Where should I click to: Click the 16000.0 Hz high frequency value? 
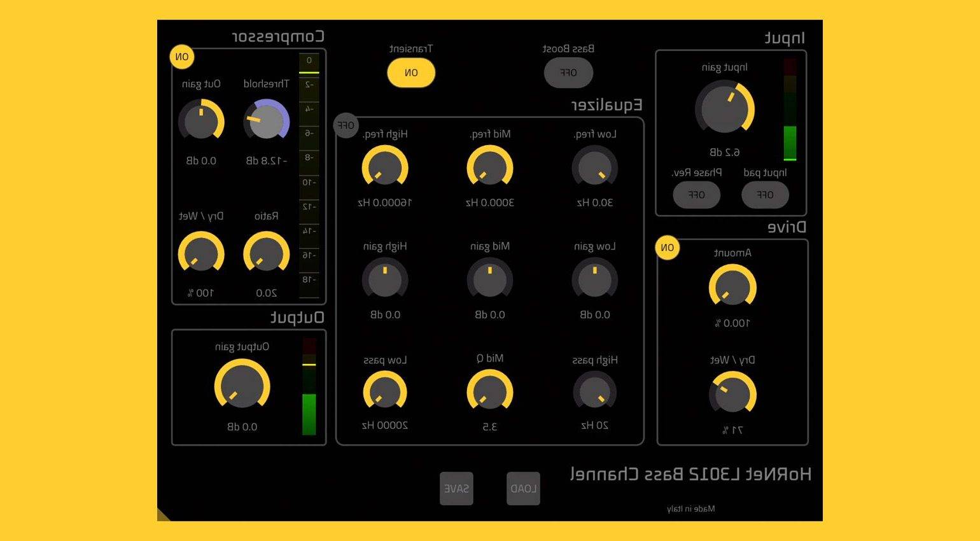(385, 202)
